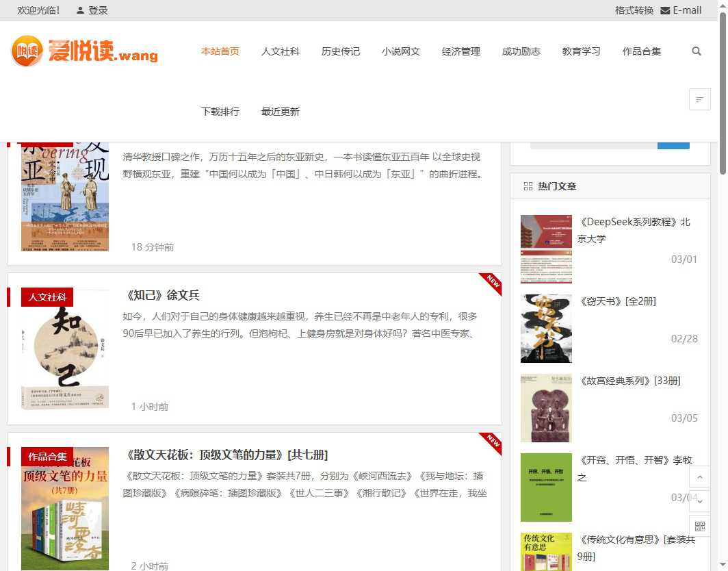Click the 爱悦读 site logo

coord(85,52)
